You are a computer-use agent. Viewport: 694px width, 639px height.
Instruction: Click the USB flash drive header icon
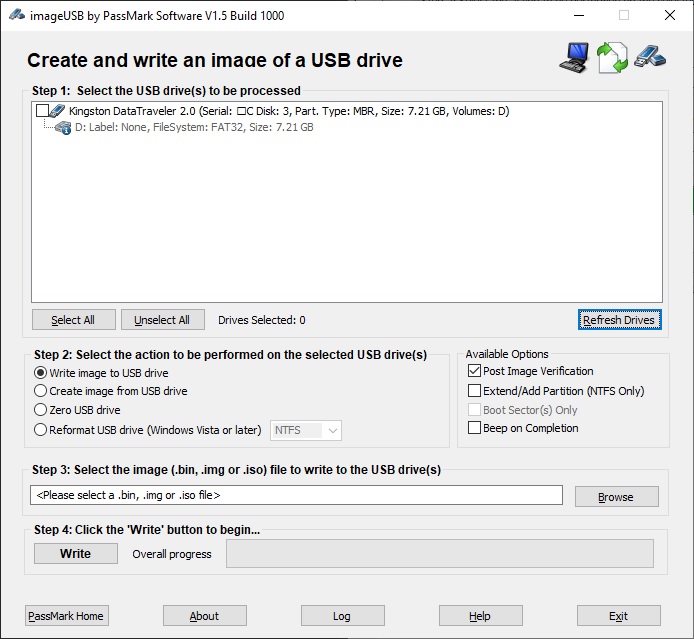tap(650, 57)
